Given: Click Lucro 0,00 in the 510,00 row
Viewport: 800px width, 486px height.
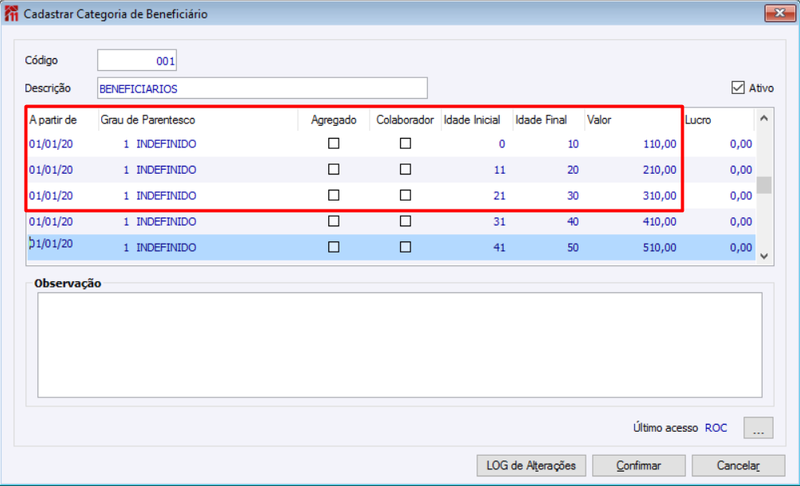Looking at the screenshot, I should click(741, 248).
